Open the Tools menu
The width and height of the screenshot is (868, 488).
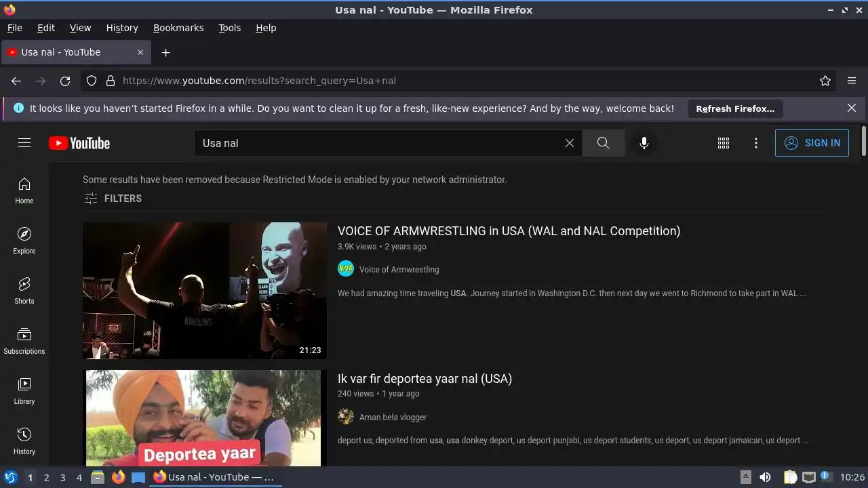[229, 28]
